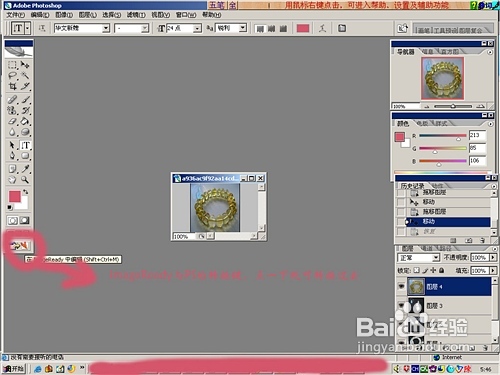Select the Healing Brush tool
The image size is (500, 375).
[x=12, y=99]
